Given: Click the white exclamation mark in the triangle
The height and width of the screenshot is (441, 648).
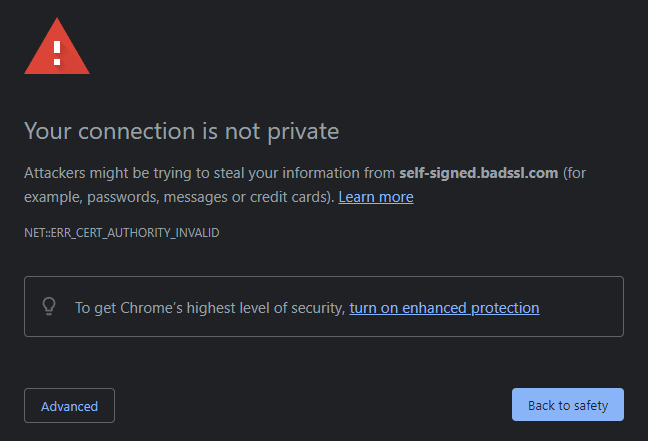Looking at the screenshot, I should [57, 53].
